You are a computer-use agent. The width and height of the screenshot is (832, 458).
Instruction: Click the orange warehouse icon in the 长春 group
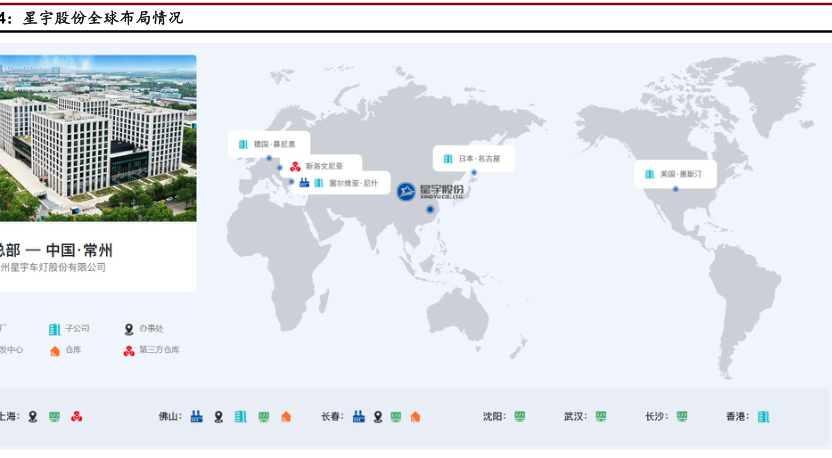[415, 416]
